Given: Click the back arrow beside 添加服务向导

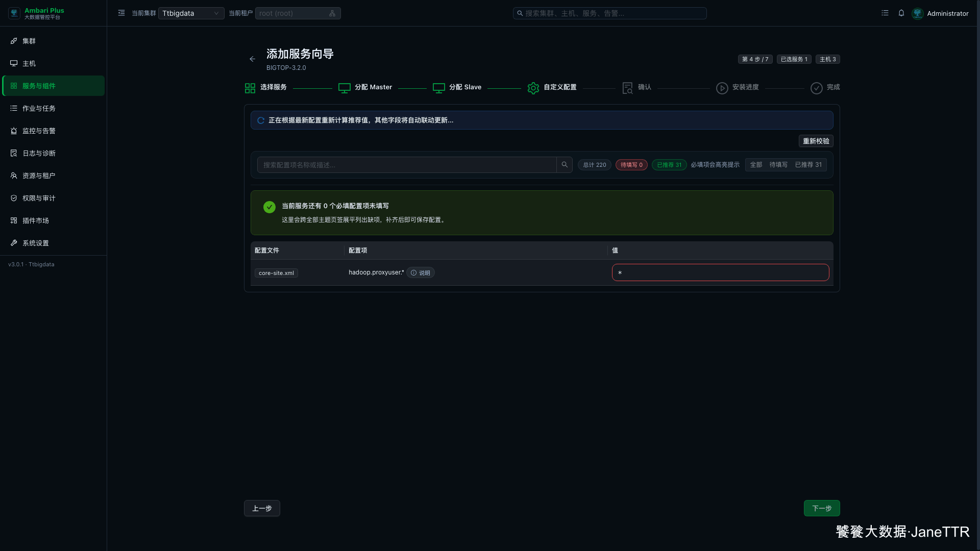Looking at the screenshot, I should (252, 59).
